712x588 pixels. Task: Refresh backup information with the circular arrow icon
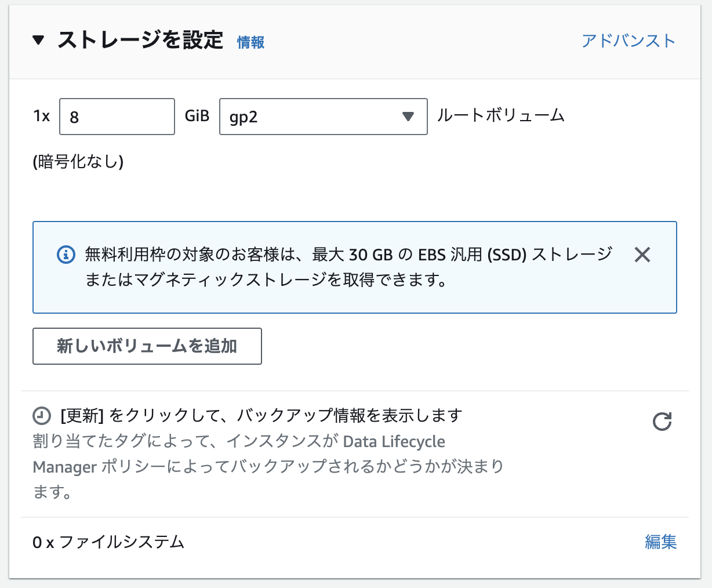pyautogui.click(x=663, y=422)
